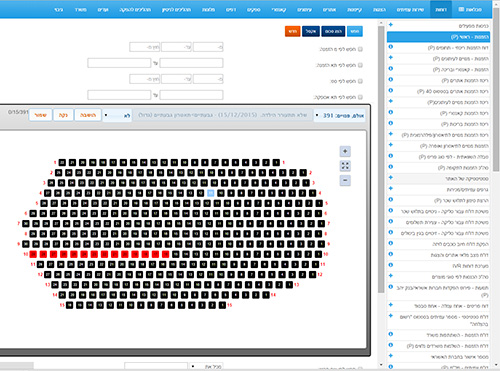Screen dimensions: 500x371
Task: Check the search by amount checkbox
Action: pos(360,81)
